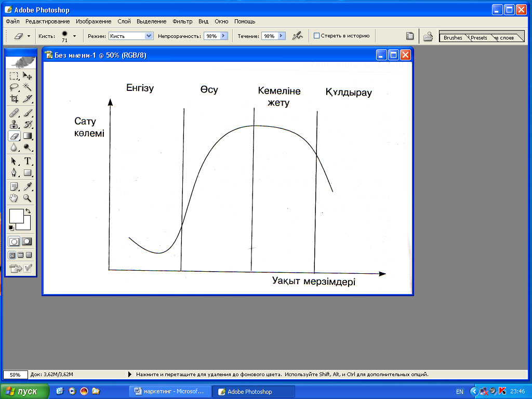Select the Rectangular Marquee tool

[x=14, y=76]
